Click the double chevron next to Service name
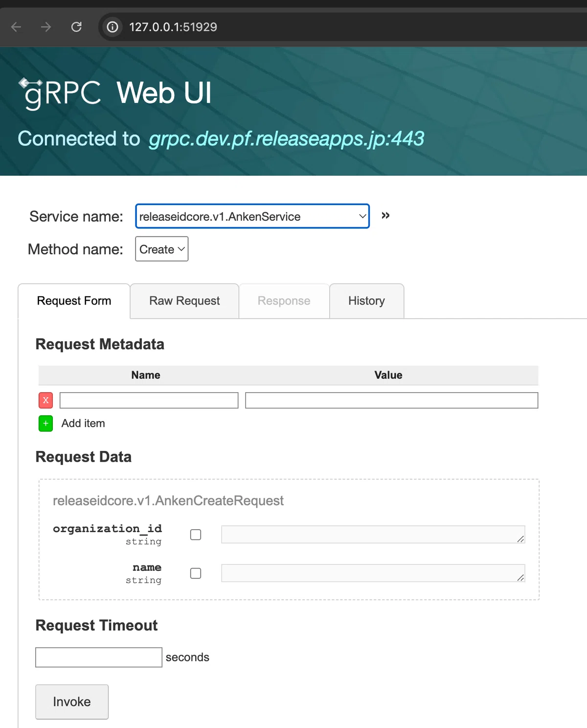This screenshot has height=728, width=587. point(385,215)
